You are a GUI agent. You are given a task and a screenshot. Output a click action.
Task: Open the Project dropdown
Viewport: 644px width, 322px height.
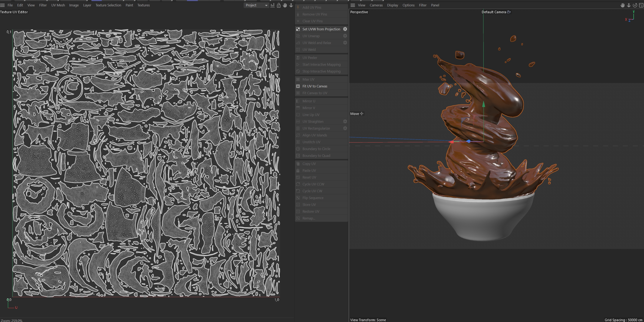point(256,5)
